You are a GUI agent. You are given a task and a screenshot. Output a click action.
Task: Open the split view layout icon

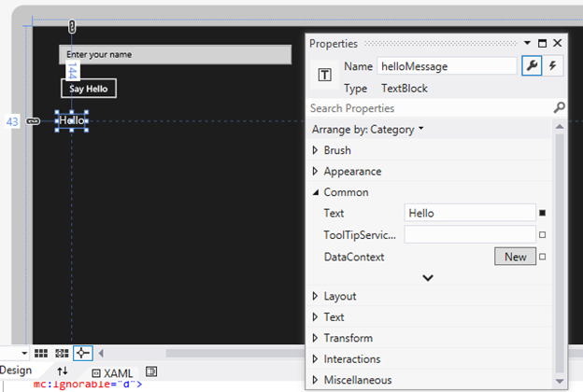point(151,371)
